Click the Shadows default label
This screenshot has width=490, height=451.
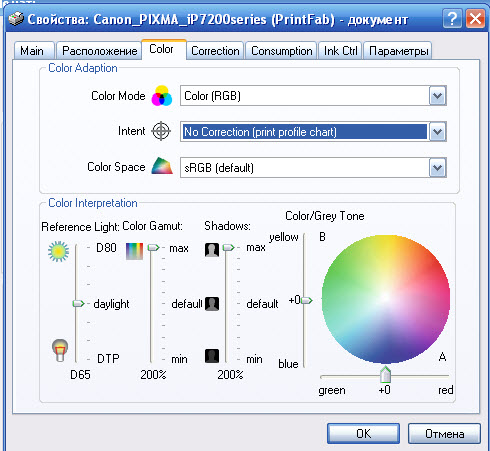(x=262, y=304)
